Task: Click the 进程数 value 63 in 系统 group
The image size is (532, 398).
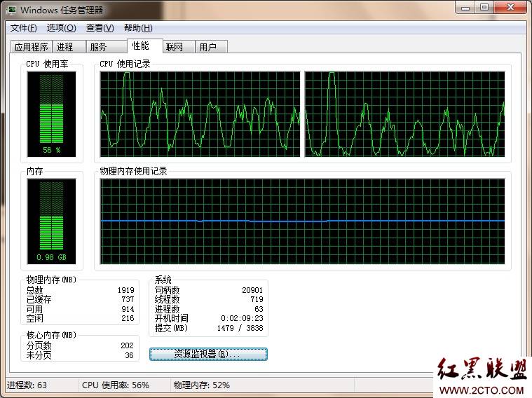Action: pos(259,309)
